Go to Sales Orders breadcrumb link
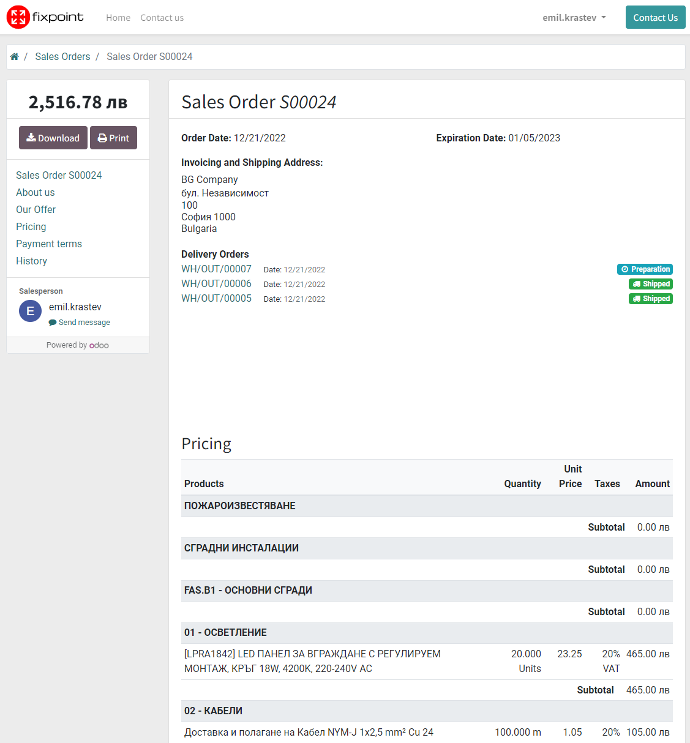The height and width of the screenshot is (743, 690). 62,57
